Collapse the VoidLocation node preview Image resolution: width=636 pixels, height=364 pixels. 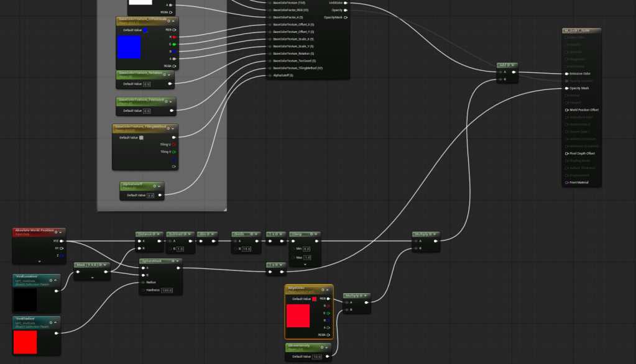(x=56, y=280)
